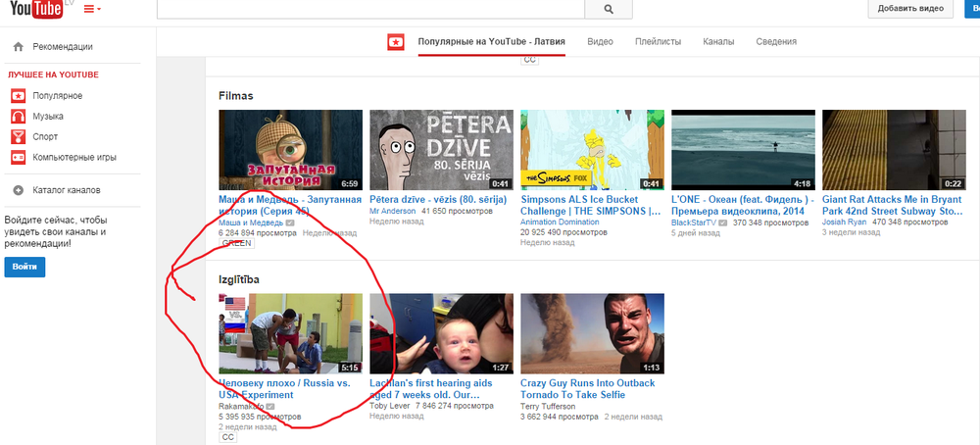Open the Сведения tab

pos(775,42)
